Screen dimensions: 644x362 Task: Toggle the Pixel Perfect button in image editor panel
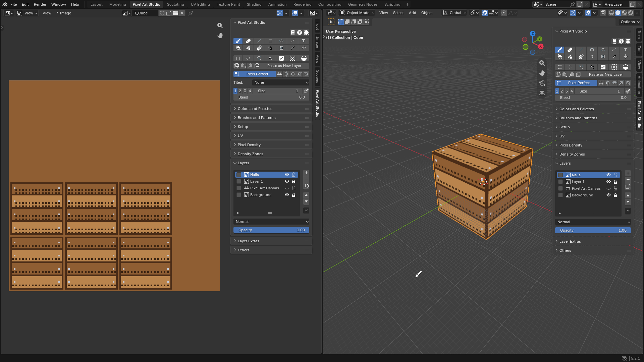pos(254,74)
